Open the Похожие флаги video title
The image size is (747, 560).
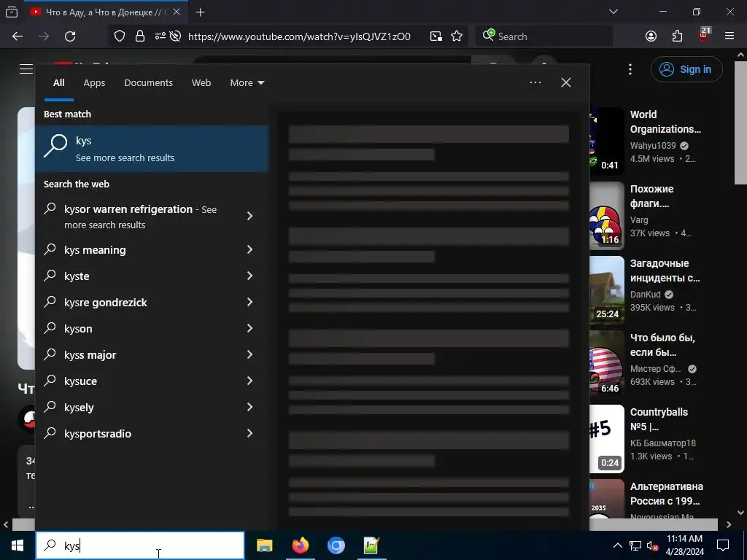pyautogui.click(x=651, y=196)
